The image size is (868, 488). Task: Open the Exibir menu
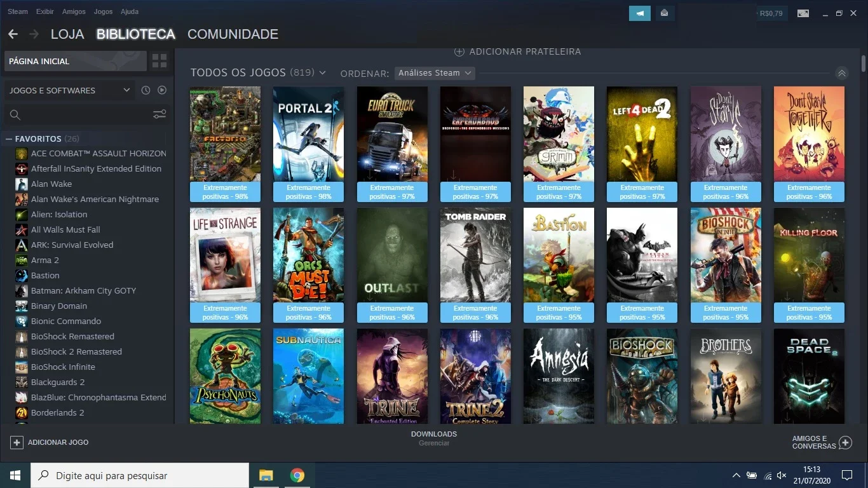[45, 11]
